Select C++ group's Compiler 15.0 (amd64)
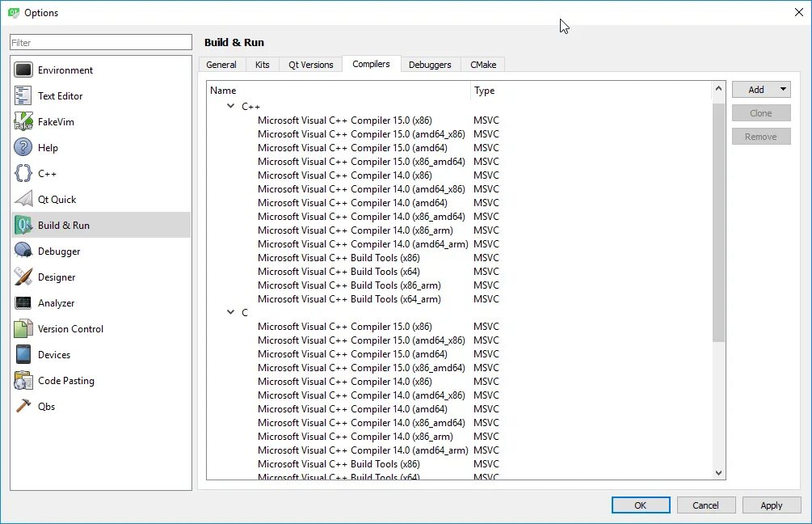Image resolution: width=812 pixels, height=524 pixels. click(x=352, y=148)
